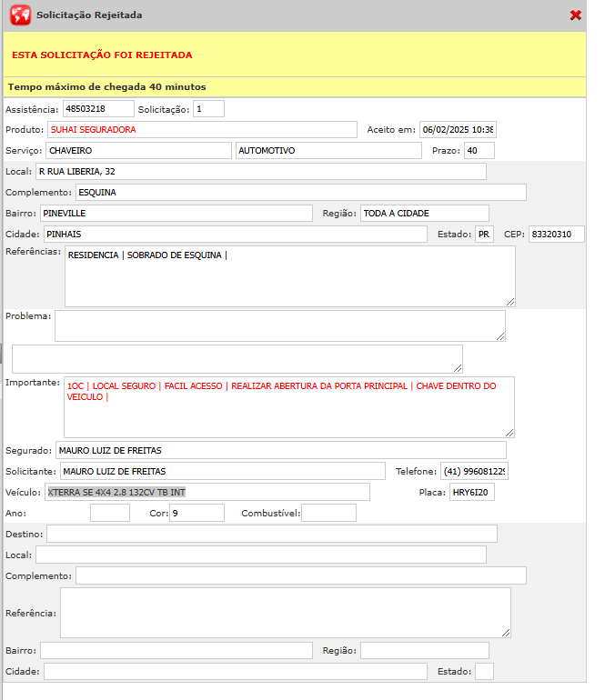The image size is (615, 700).
Task: Click the resize grip on Problema text area
Action: coord(500,337)
